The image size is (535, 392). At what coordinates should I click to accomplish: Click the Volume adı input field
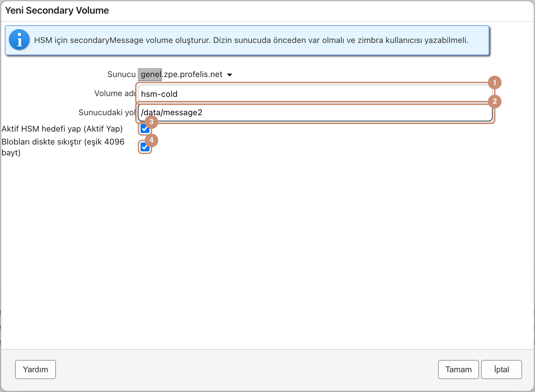pyautogui.click(x=315, y=94)
